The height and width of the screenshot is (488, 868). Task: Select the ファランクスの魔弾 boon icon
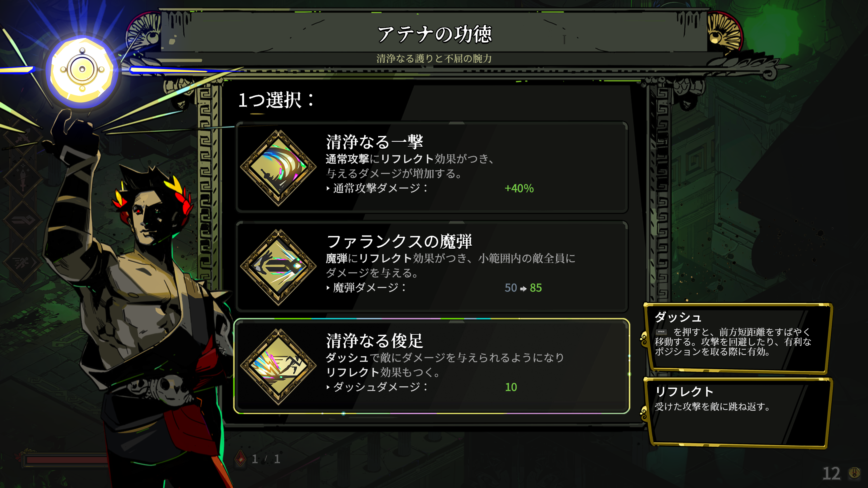click(278, 267)
